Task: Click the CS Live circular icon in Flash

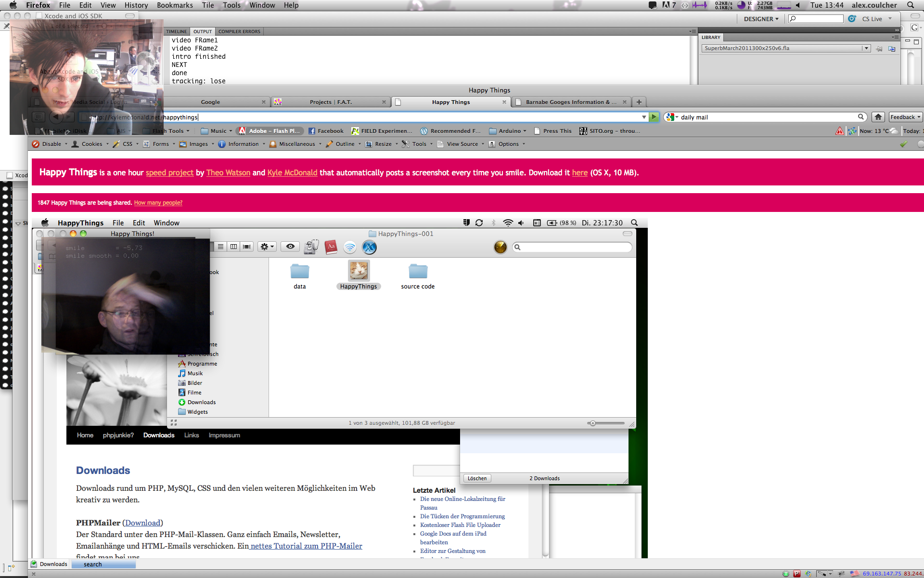Action: pyautogui.click(x=852, y=19)
